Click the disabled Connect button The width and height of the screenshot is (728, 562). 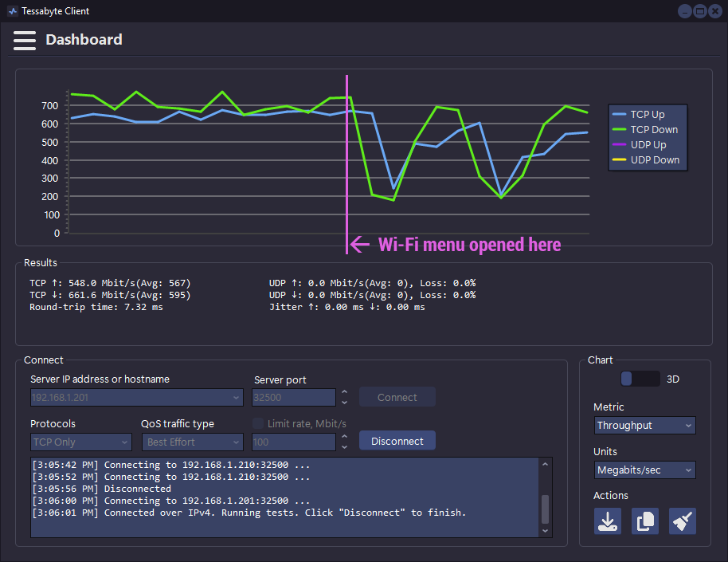(x=397, y=396)
